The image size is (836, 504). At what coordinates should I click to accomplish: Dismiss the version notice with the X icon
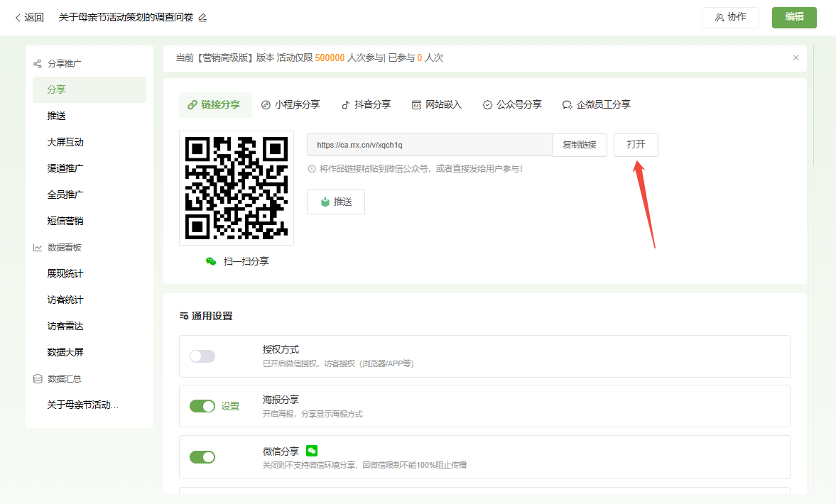[x=796, y=57]
